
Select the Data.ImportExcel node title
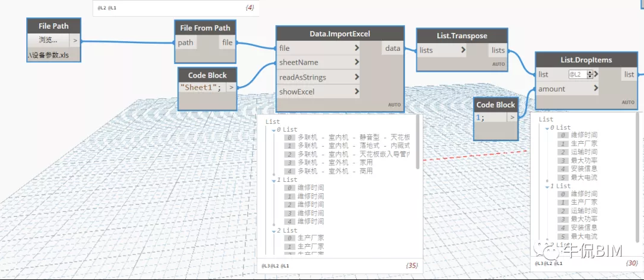tap(340, 34)
